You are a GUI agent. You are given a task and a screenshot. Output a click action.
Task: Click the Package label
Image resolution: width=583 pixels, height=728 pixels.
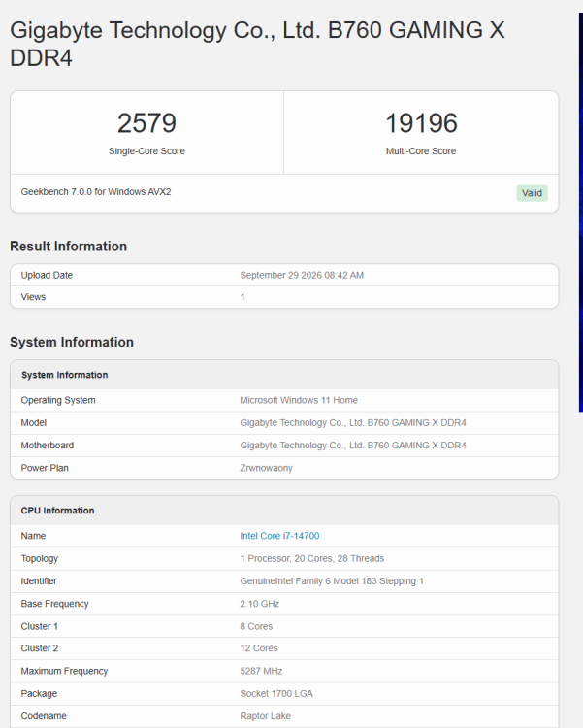coord(39,694)
